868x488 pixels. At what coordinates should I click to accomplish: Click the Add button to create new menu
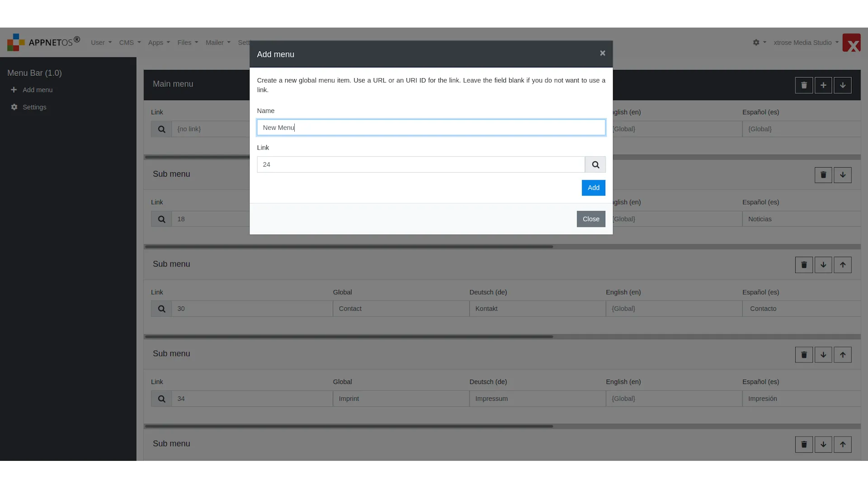(x=594, y=188)
